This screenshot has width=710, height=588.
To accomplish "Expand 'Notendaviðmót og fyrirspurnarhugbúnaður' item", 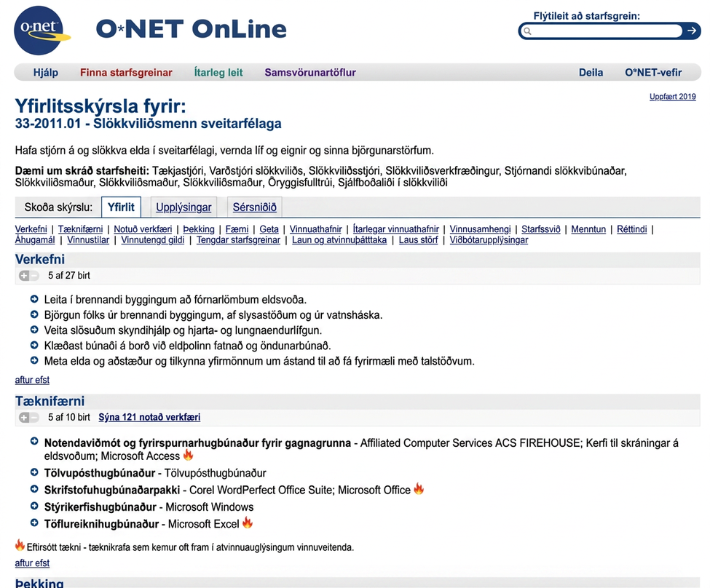I will click(x=34, y=441).
